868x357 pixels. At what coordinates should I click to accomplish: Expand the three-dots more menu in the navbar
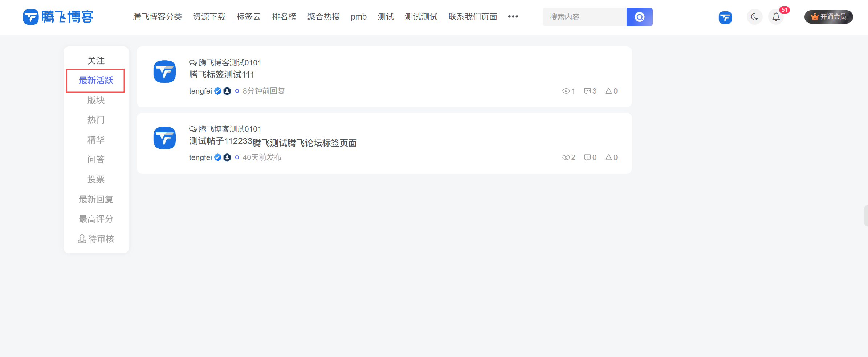513,17
